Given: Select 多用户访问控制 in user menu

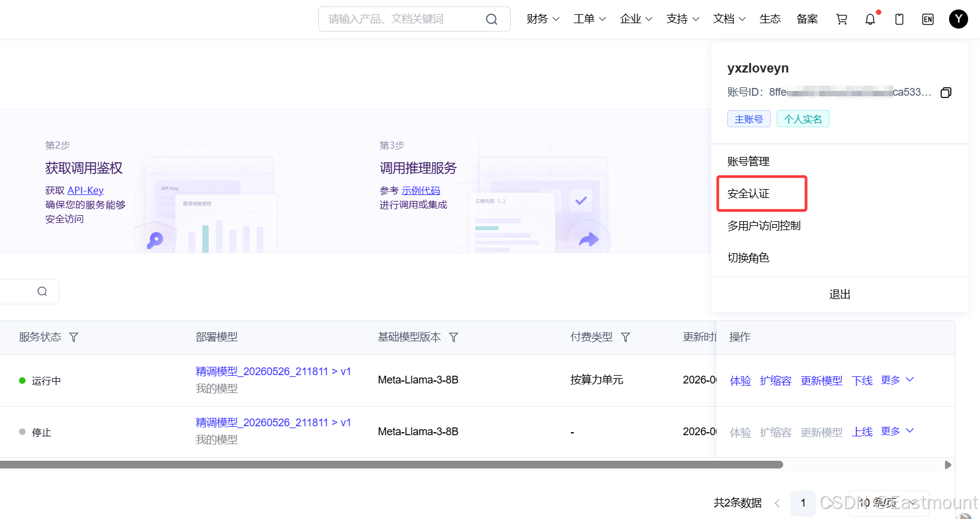Looking at the screenshot, I should pyautogui.click(x=764, y=226).
